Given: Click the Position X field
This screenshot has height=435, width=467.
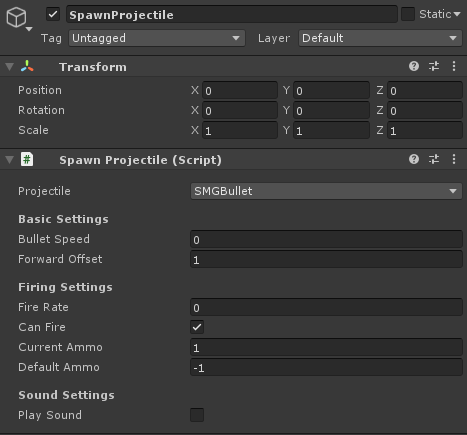Looking at the screenshot, I should (x=240, y=90).
